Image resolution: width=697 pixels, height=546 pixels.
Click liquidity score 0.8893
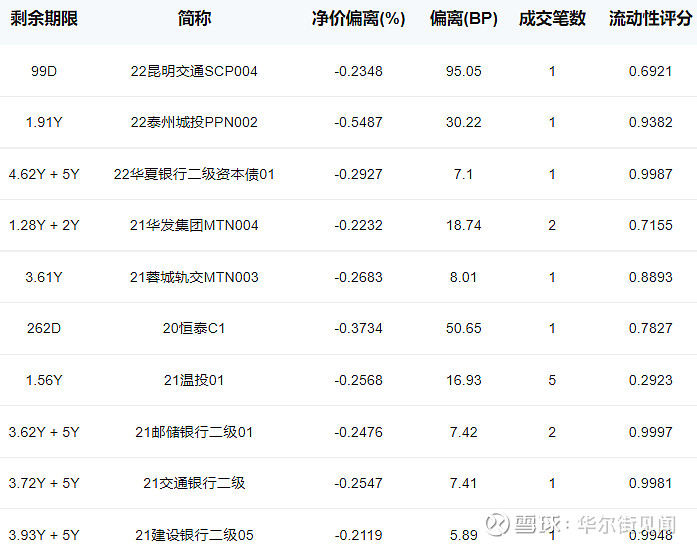pos(650,277)
